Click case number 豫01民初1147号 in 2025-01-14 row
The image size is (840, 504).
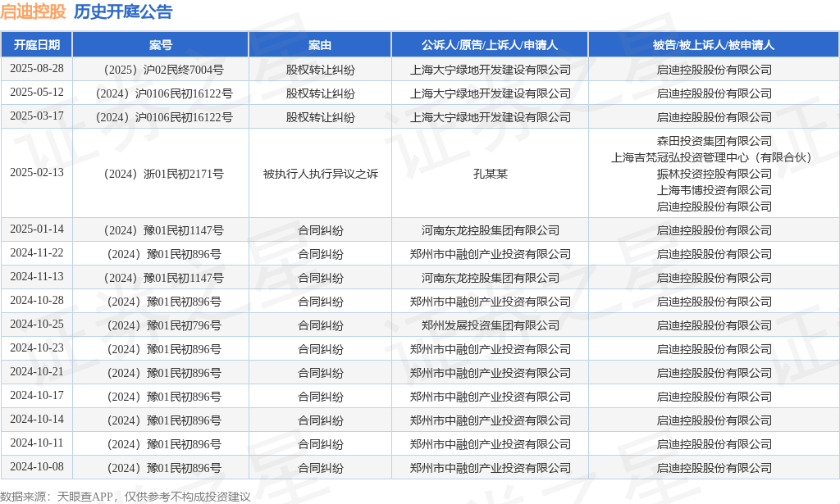[x=161, y=230]
